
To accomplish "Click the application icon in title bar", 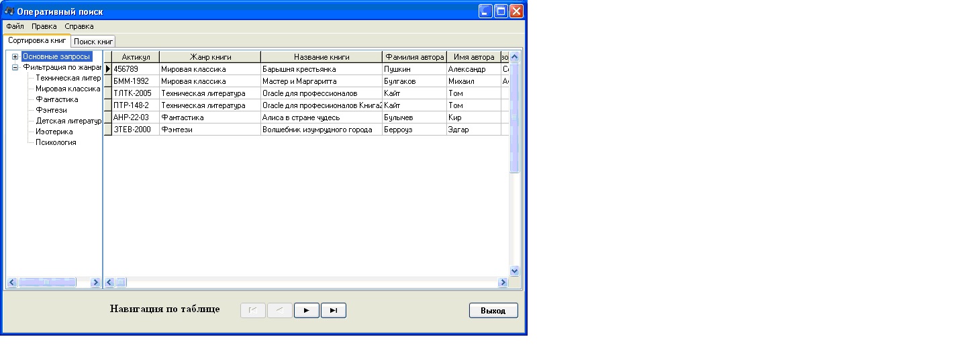I will pos(9,11).
